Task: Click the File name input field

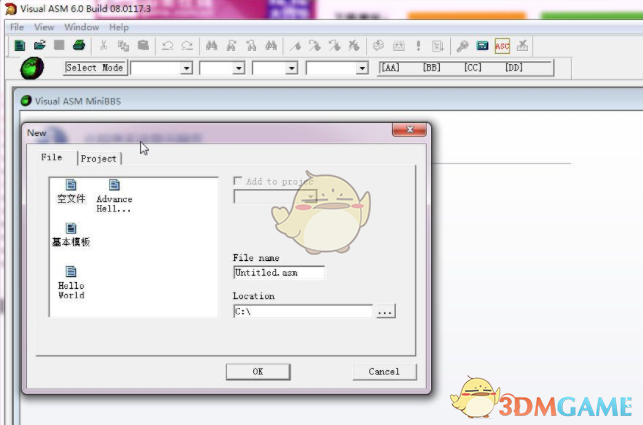Action: tap(279, 272)
